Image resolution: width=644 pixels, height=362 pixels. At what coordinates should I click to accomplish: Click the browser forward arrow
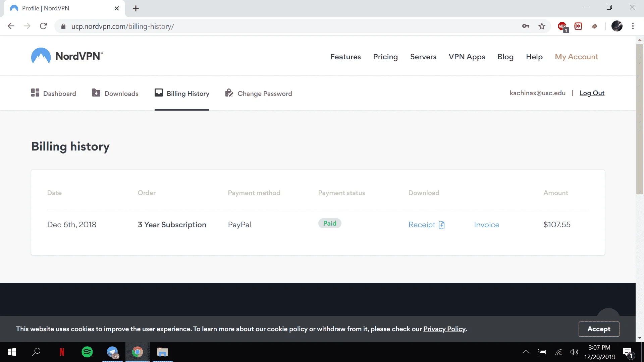(x=27, y=26)
